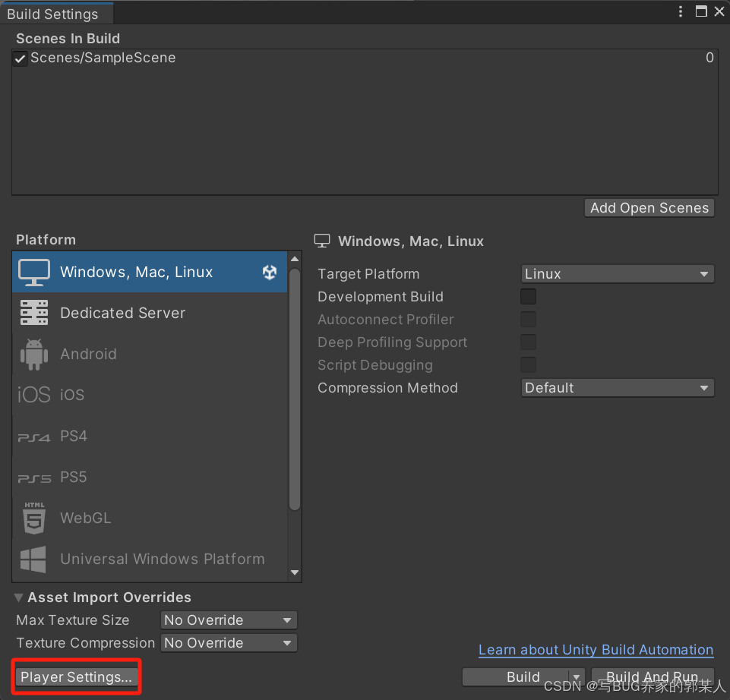Select the Universal Windows Platform entry

(x=150, y=559)
